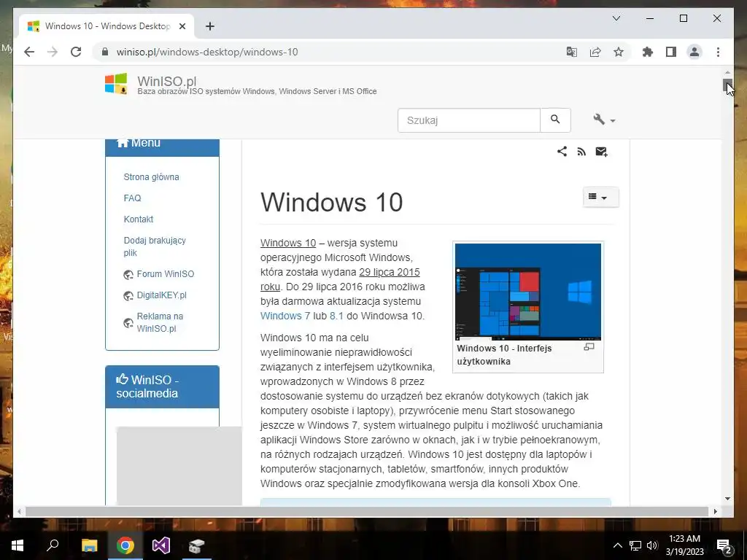747x560 pixels.
Task: Go back using the browser back arrow
Action: point(29,52)
